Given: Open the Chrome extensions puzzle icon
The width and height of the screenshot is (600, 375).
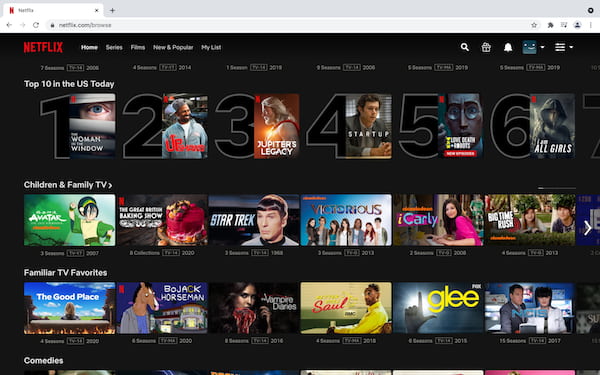Looking at the screenshot, I should (x=550, y=25).
